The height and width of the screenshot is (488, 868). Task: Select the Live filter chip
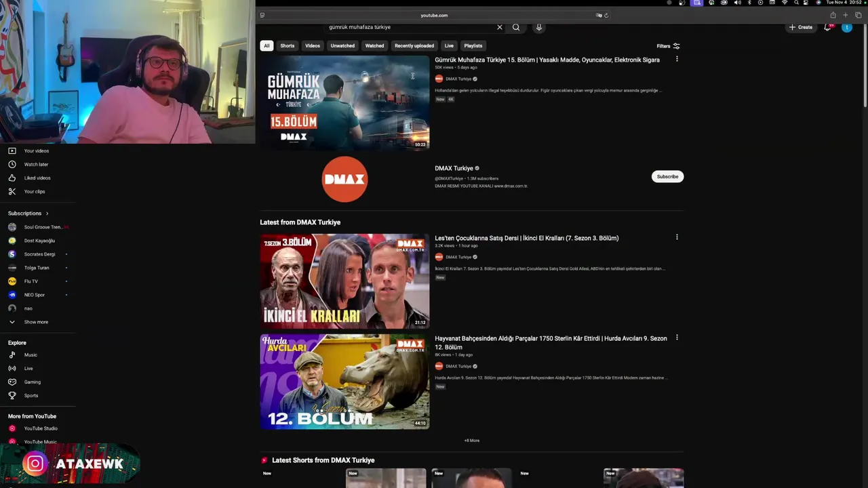(x=449, y=46)
